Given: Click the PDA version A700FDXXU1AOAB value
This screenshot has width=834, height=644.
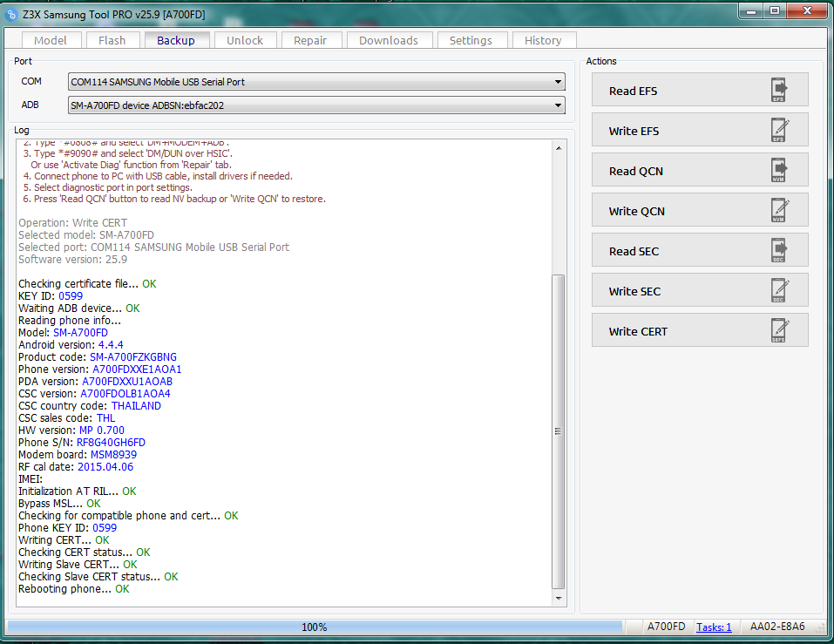Looking at the screenshot, I should point(127,382).
